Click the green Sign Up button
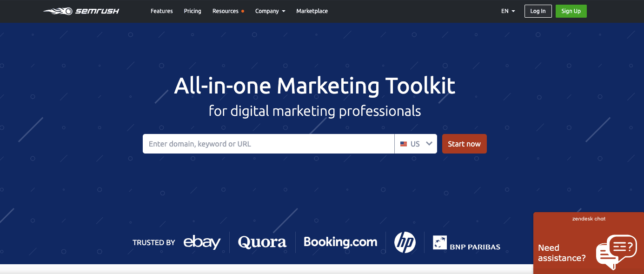Screen dimensions: 644x274 571,11
